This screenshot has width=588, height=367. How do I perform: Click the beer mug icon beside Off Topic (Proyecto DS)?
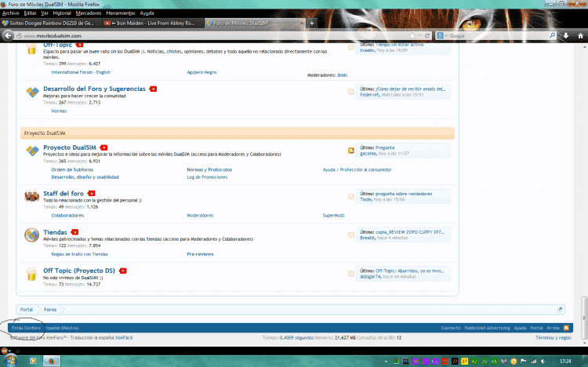coord(32,274)
